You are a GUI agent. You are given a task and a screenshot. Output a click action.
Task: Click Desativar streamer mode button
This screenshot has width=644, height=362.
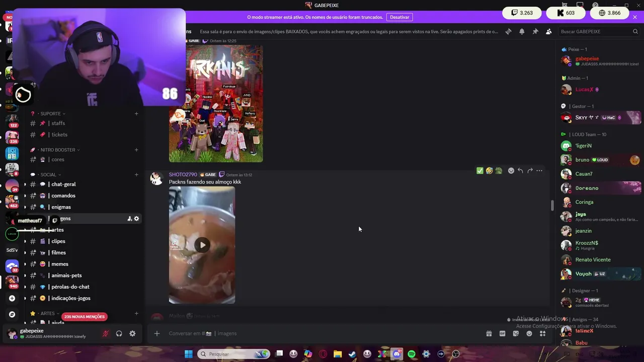[x=399, y=17]
